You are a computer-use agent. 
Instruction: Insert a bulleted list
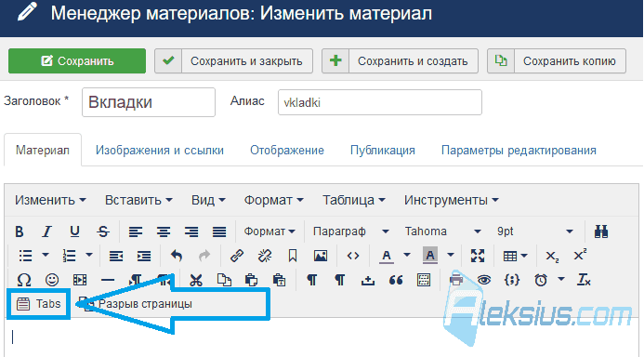coord(25,256)
